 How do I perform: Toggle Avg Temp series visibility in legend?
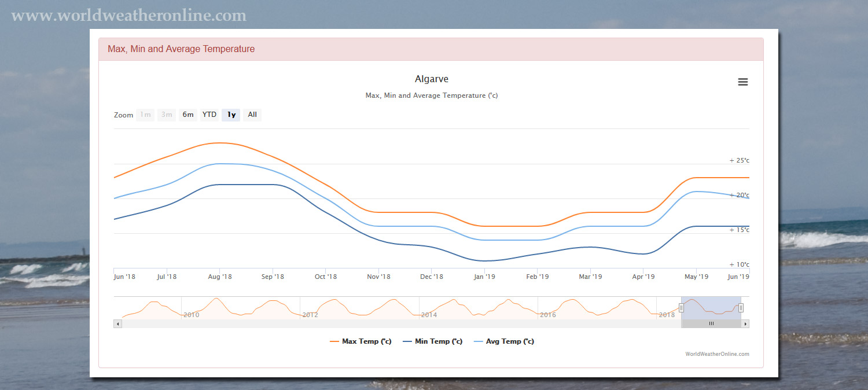tap(503, 341)
